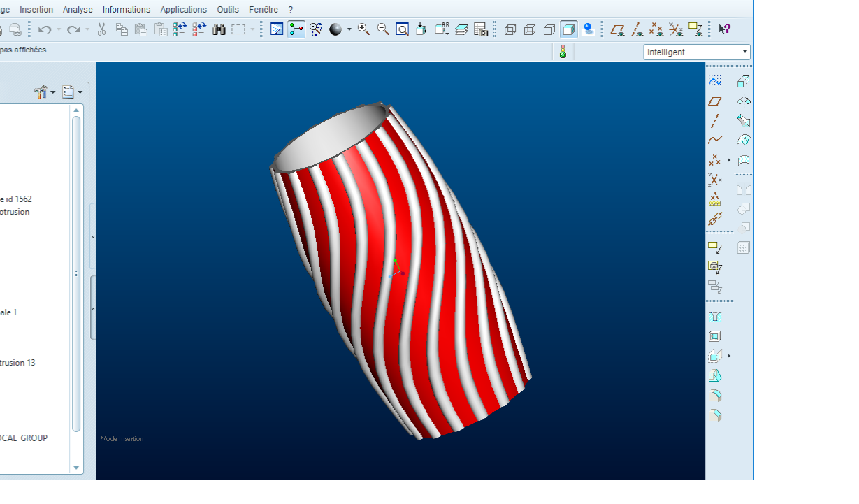Click the Undo arrow icon

[x=45, y=29]
